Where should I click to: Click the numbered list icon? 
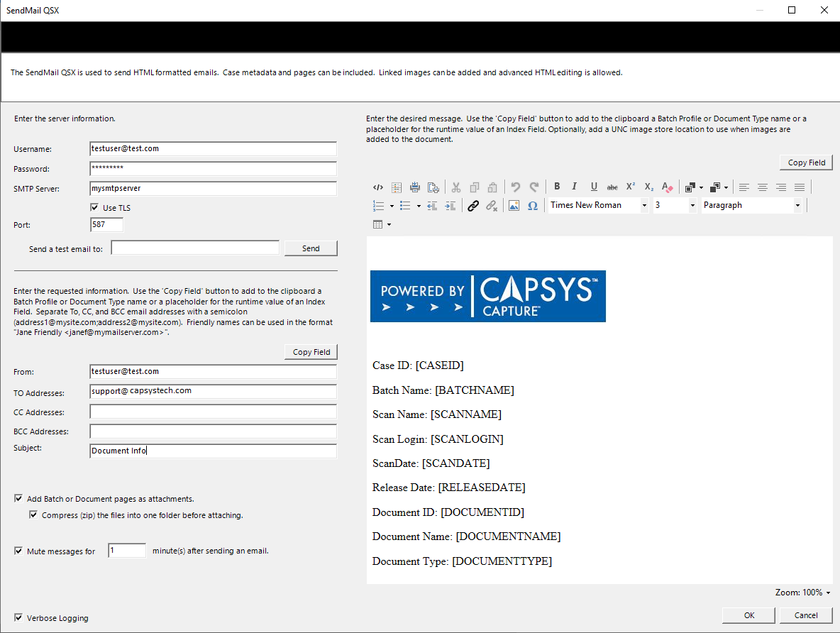tap(379, 206)
